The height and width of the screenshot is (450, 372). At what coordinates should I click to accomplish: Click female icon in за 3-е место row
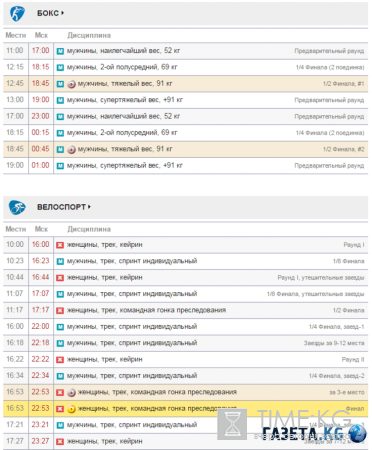(60, 392)
